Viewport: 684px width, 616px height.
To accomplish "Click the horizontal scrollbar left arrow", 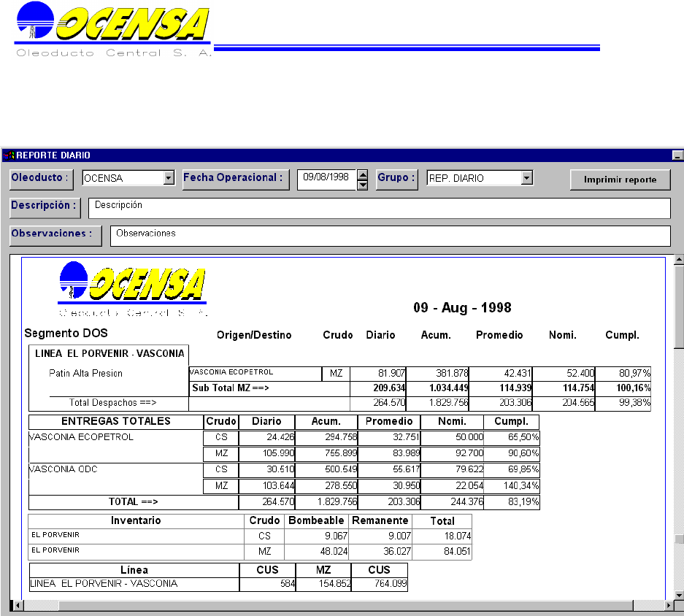I will pos(18,605).
